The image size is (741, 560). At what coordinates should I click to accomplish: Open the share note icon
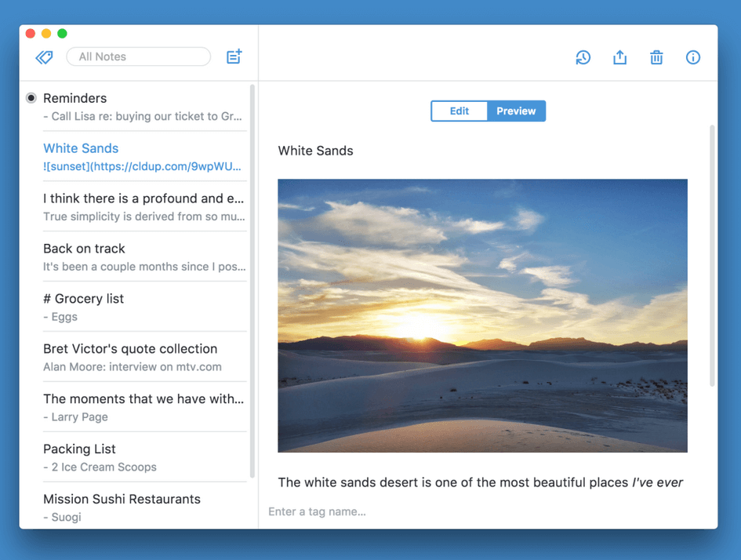click(619, 57)
